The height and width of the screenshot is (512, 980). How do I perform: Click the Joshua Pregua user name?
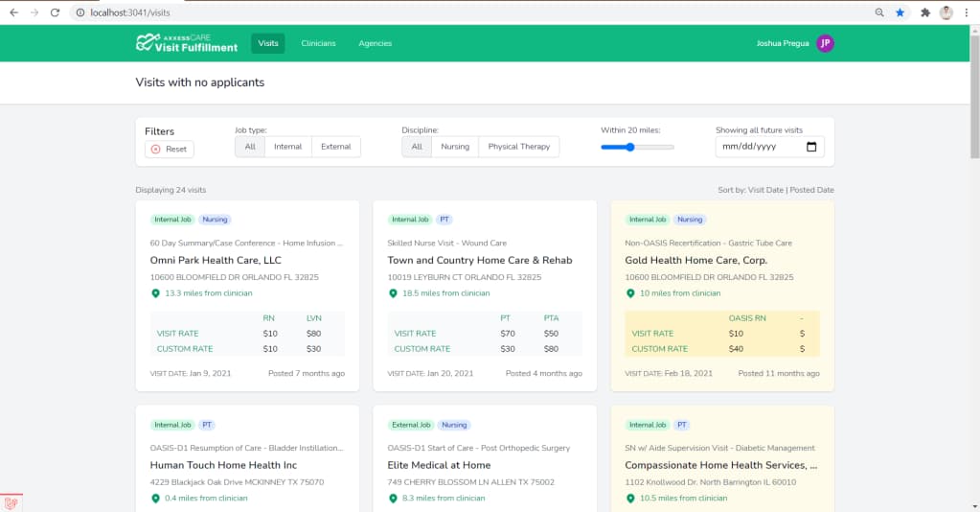(783, 43)
